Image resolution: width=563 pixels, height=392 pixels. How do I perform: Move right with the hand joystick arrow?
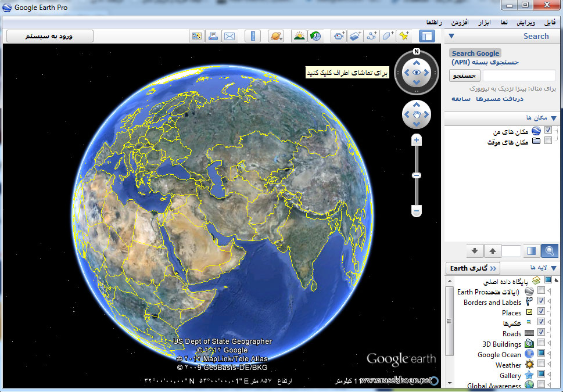click(426, 114)
